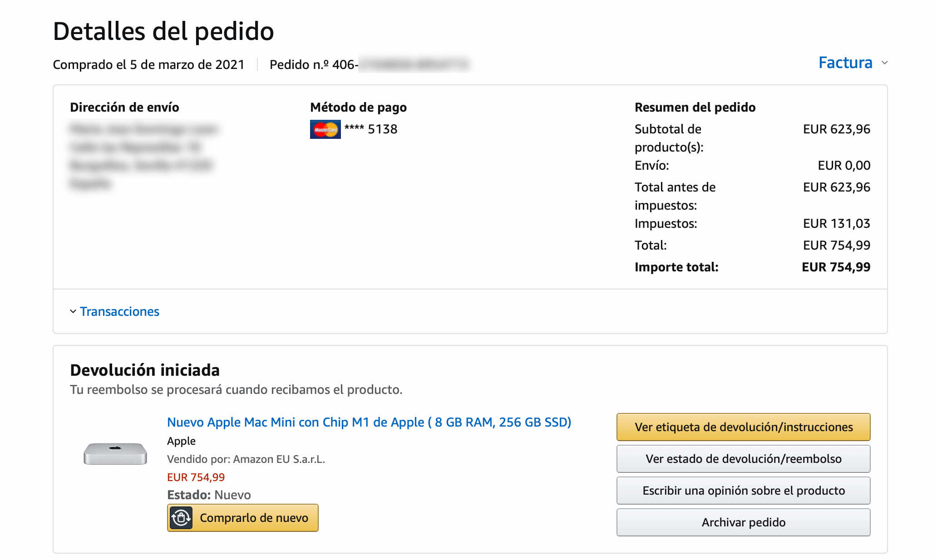Click the Devolución iniciada heading
The width and height of the screenshot is (937, 560).
(x=145, y=370)
